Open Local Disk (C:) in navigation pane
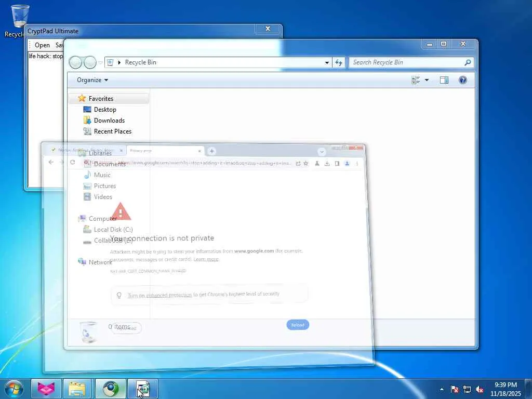 113,230
